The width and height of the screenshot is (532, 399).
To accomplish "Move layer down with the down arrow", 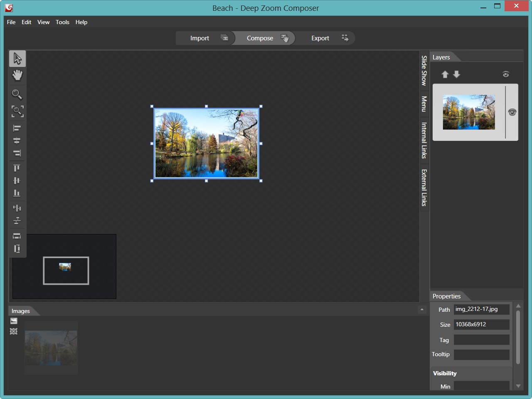I will click(457, 74).
